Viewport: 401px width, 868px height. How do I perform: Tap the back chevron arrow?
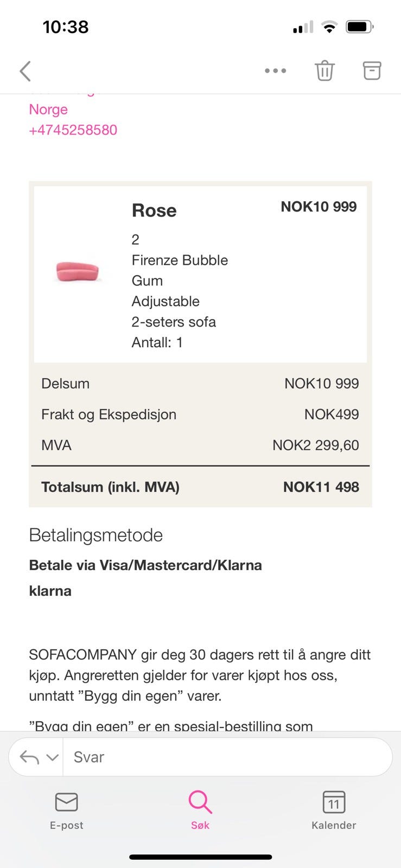25,71
